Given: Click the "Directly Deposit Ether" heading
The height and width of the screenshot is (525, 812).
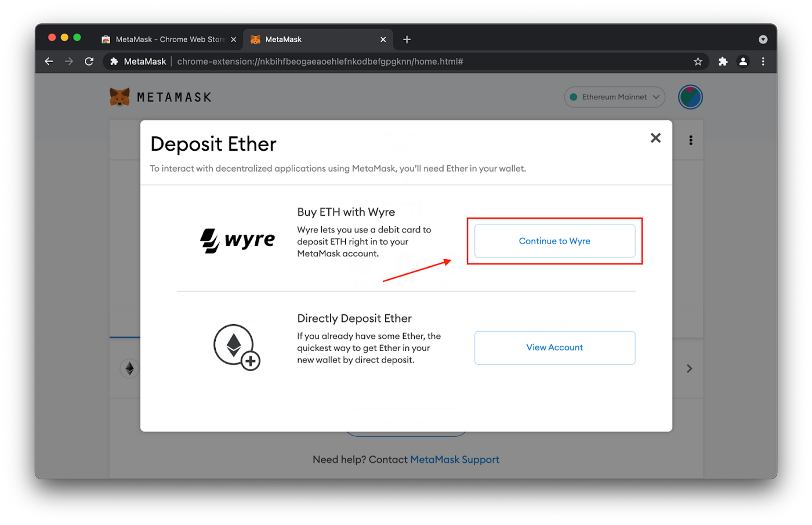Looking at the screenshot, I should click(354, 318).
